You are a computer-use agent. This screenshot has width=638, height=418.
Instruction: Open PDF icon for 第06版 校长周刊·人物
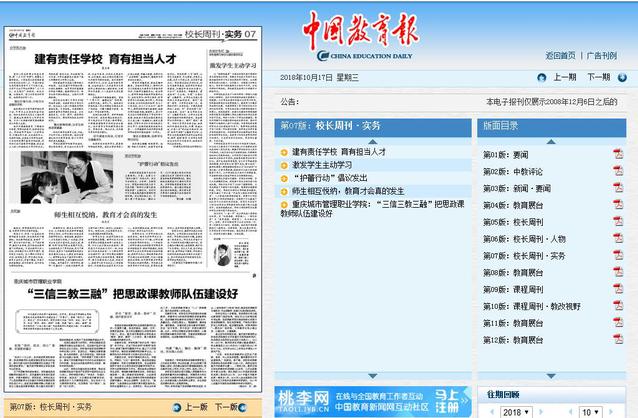pos(618,238)
